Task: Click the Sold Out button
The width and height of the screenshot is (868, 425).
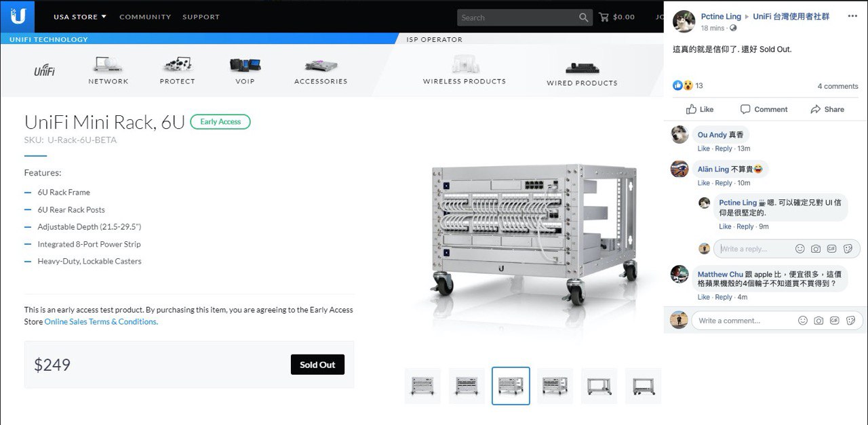Action: [317, 365]
